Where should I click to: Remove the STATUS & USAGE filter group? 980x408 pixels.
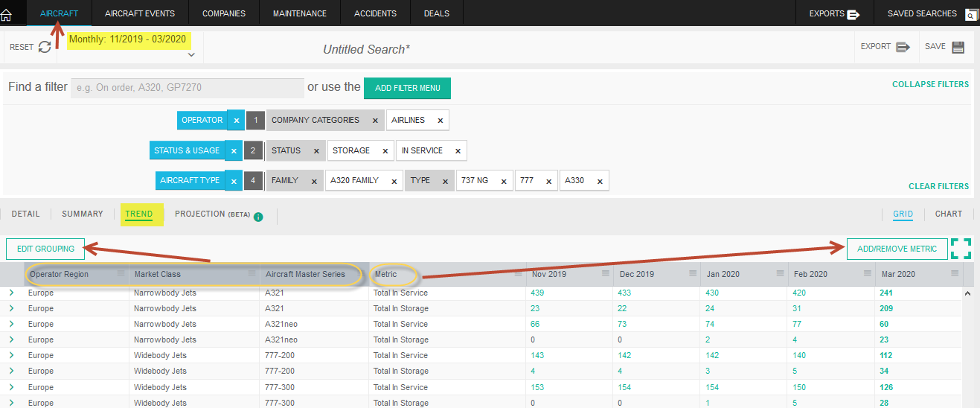pos(234,150)
